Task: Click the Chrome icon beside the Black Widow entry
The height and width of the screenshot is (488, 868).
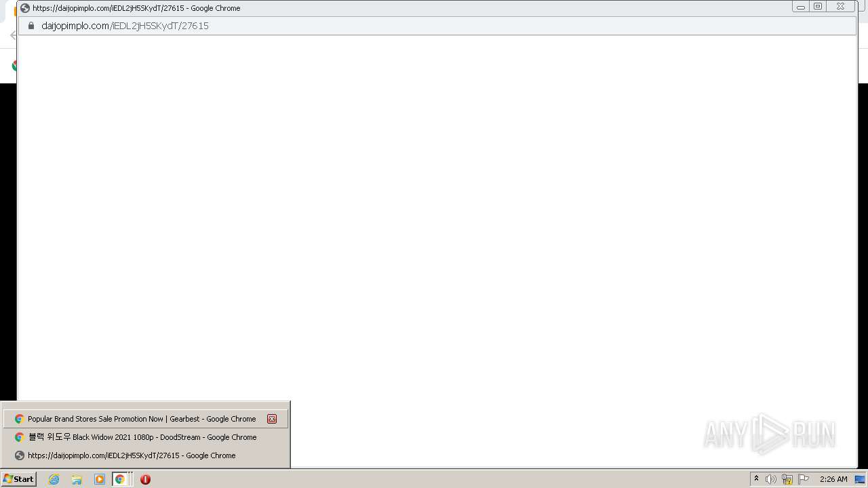Action: coord(19,437)
